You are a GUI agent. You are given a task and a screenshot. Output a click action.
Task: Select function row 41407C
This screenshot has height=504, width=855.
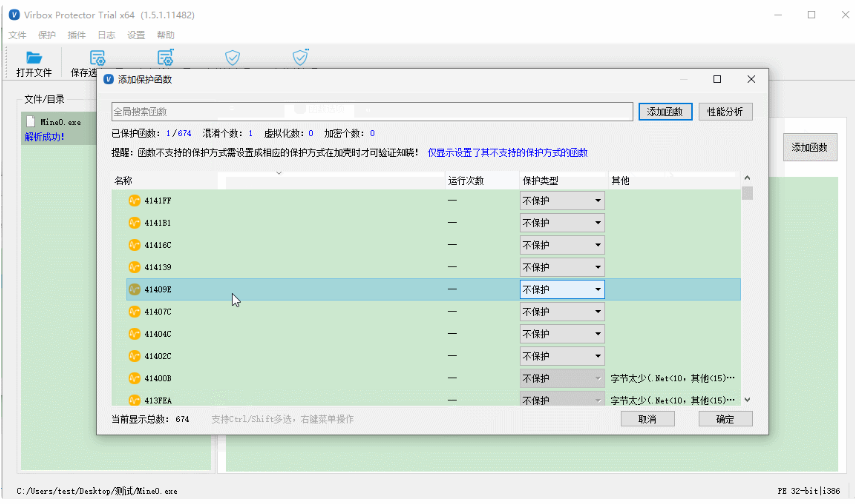[x=433, y=311]
